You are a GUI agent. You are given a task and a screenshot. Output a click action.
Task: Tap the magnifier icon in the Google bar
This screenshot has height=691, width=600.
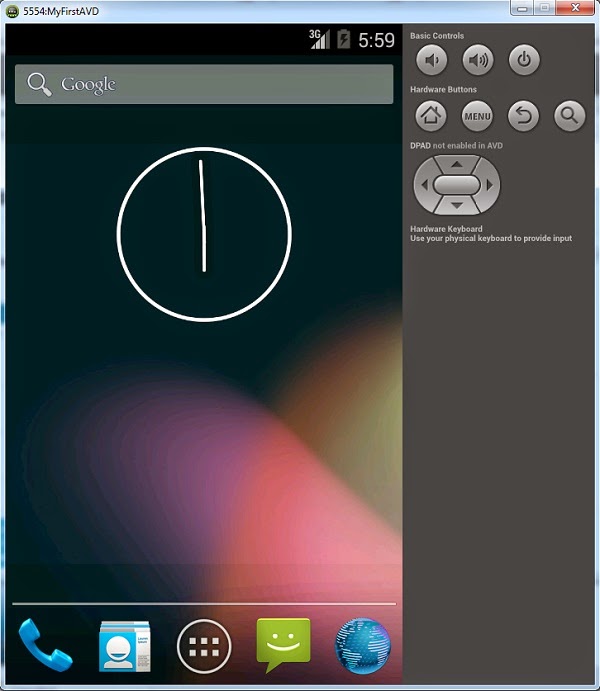pyautogui.click(x=39, y=84)
